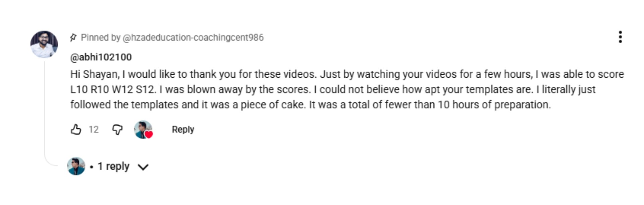644x205 pixels.
Task: Click the comment line starting 'Hi Shayan'
Action: (347, 74)
